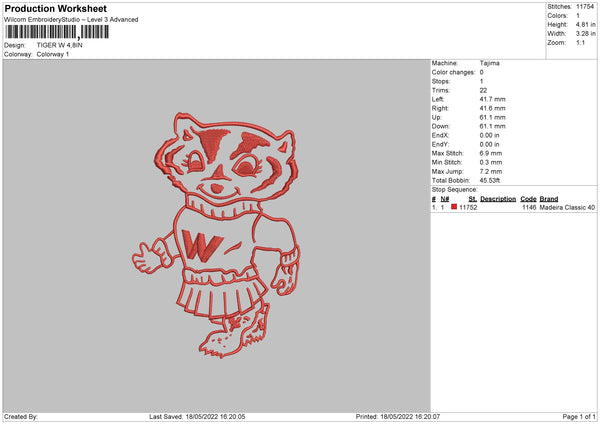Click the 'Created By:' footer label

point(21,417)
